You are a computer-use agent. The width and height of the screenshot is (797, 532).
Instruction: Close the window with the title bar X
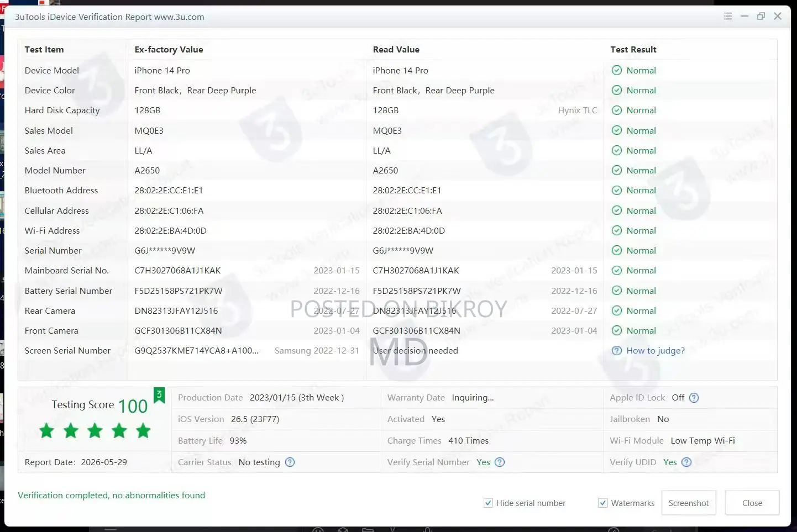[778, 17]
